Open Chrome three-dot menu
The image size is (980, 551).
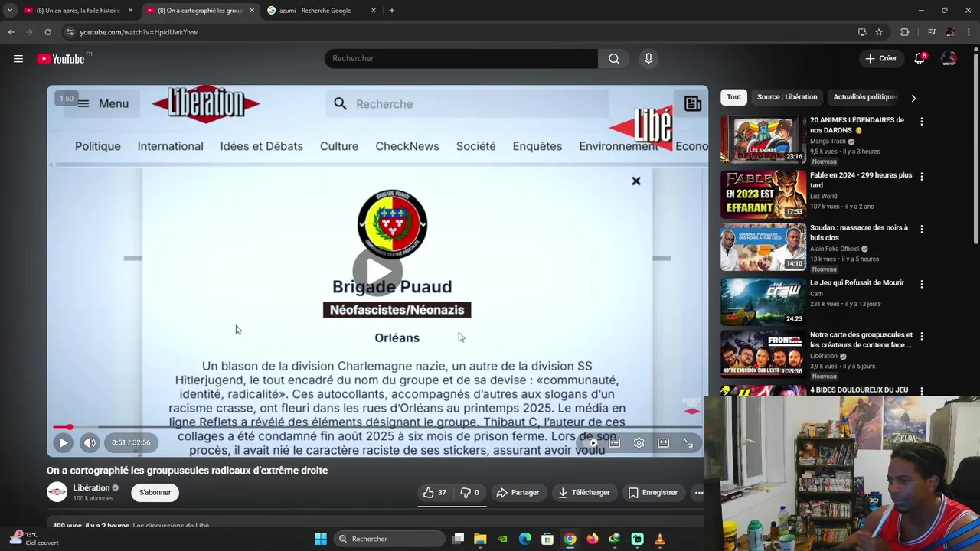click(968, 32)
